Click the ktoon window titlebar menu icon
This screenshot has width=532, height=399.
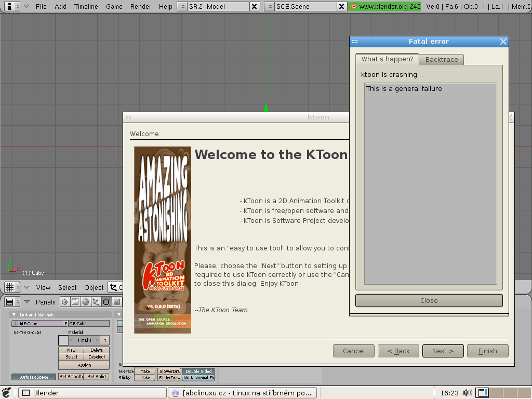[x=128, y=117]
